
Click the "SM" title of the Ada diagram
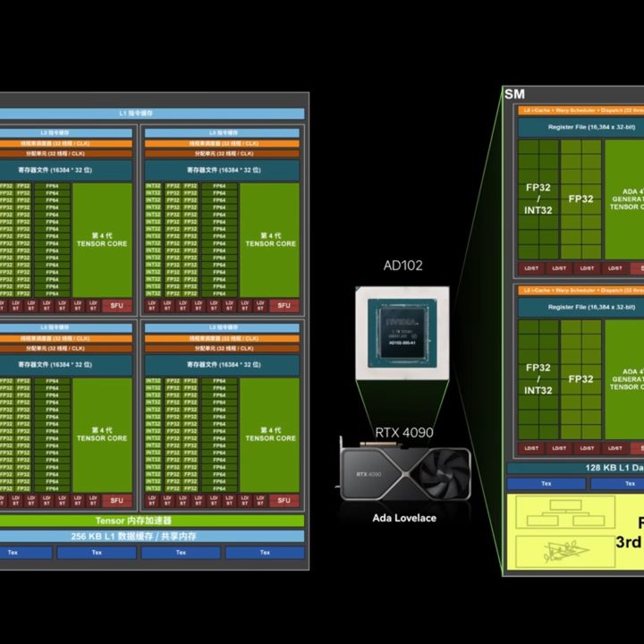click(514, 94)
